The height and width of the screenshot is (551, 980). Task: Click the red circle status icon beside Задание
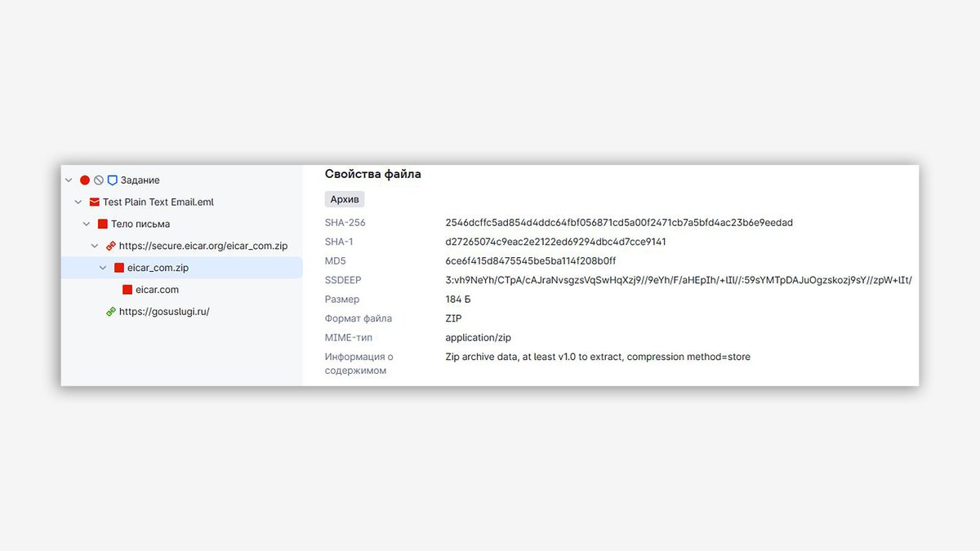pyautogui.click(x=85, y=180)
